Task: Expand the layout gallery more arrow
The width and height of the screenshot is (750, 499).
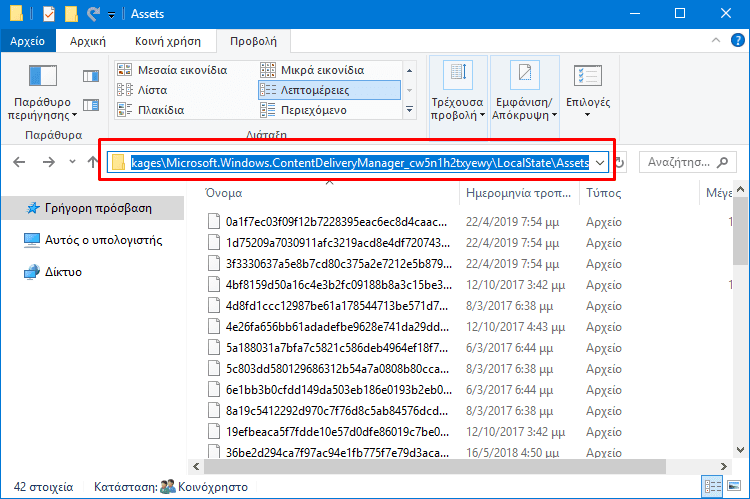Action: pos(409,110)
